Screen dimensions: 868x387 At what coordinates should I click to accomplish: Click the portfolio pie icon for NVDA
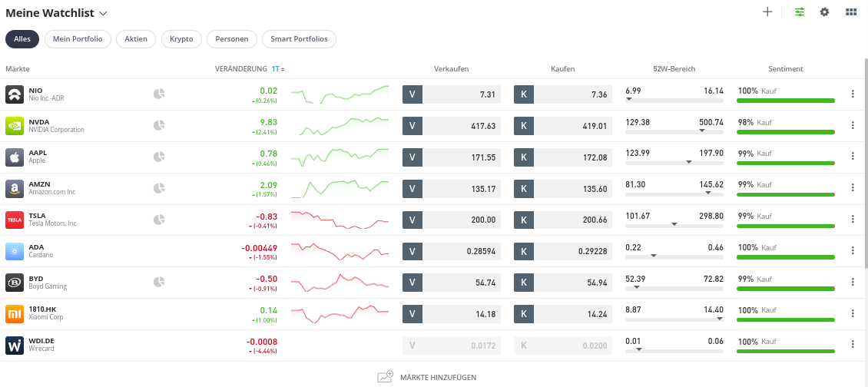point(159,126)
